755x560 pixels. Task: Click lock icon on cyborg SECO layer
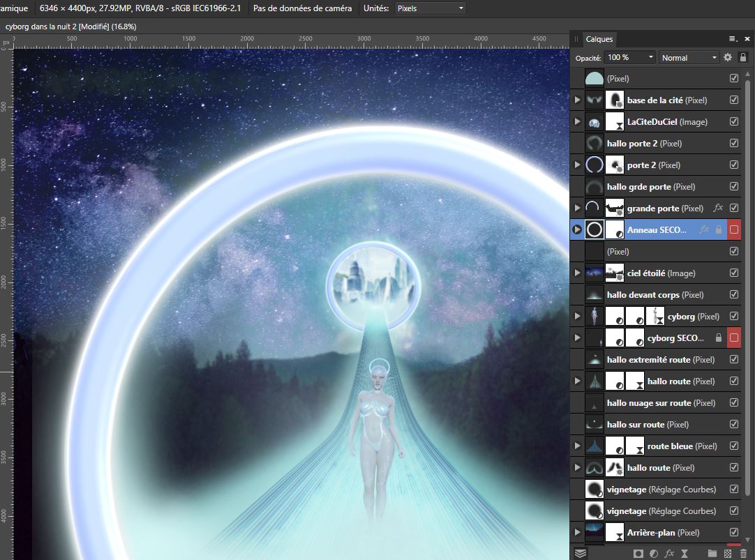click(719, 338)
